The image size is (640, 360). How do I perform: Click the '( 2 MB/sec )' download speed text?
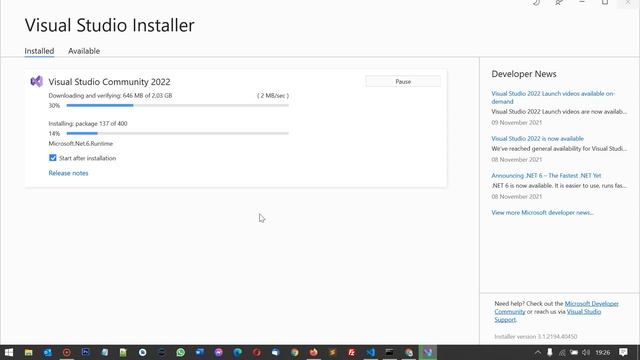273,96
